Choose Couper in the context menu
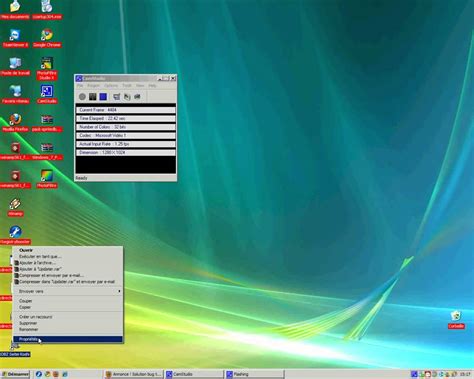Screen dimensions: 474x379 68,301
